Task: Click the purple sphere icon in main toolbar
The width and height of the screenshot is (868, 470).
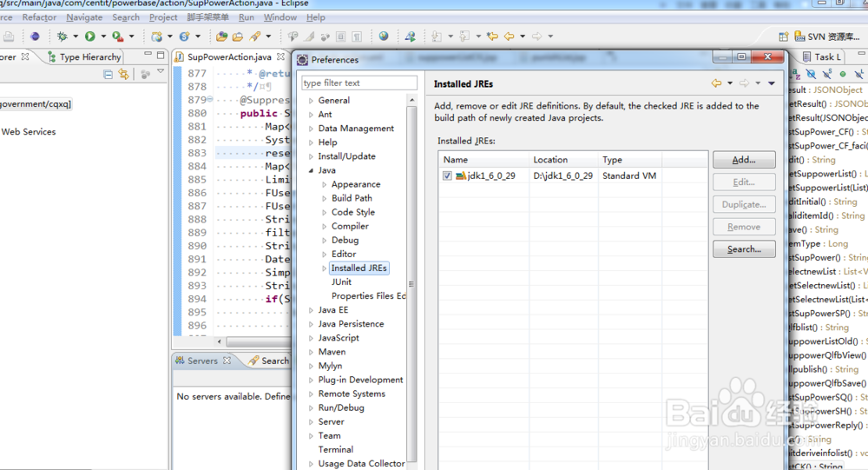Action: (35, 36)
